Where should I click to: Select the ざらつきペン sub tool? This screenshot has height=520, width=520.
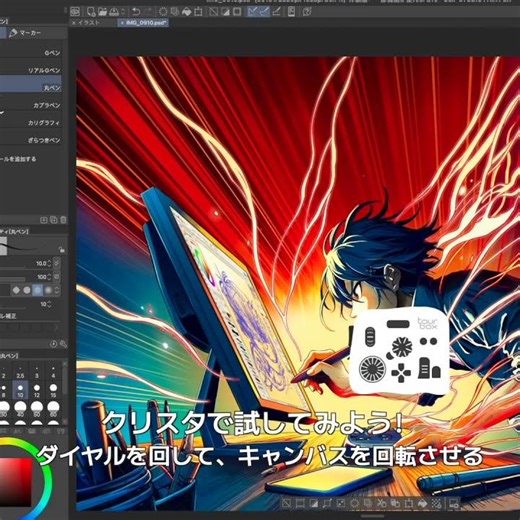[31, 140]
